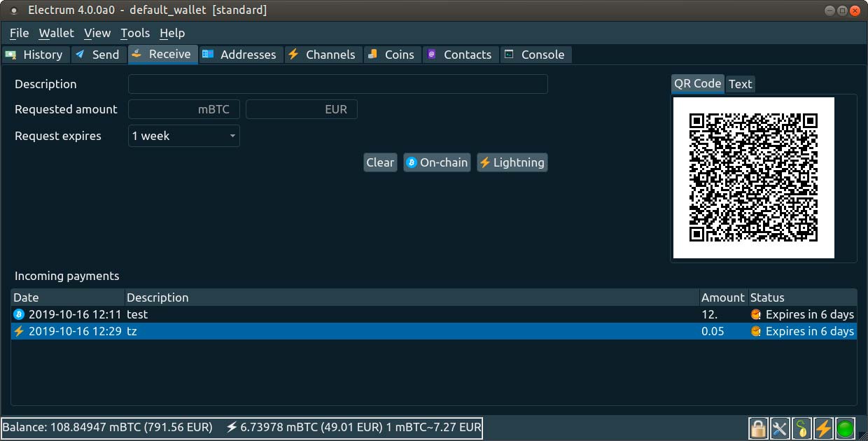Click the Clear button

tap(380, 162)
